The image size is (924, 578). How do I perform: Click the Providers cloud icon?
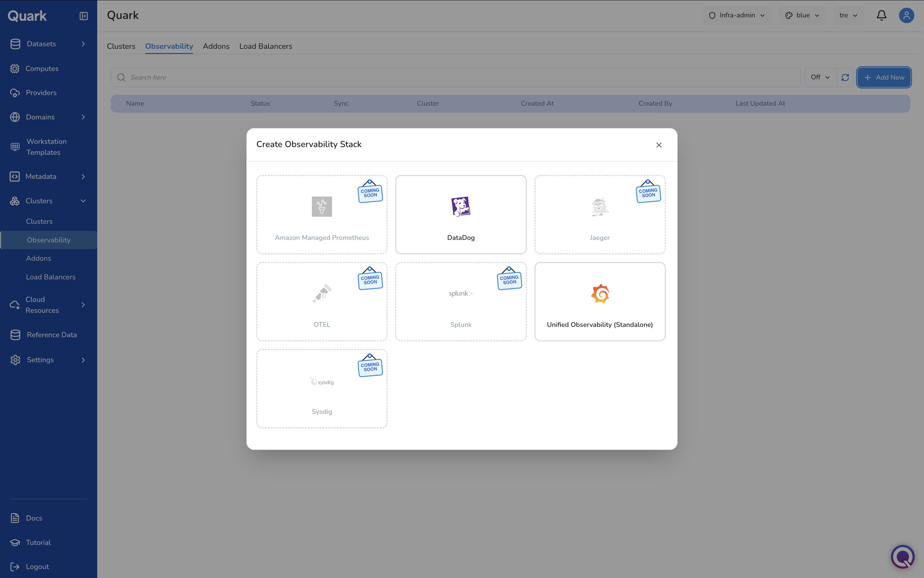point(14,93)
